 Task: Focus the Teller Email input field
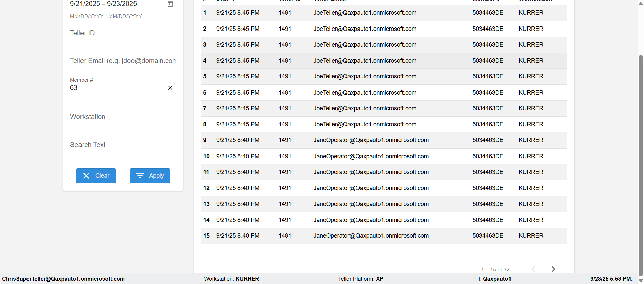click(123, 61)
